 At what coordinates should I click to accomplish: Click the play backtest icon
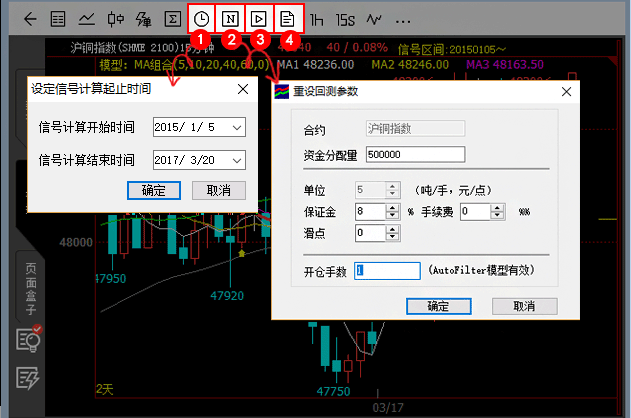coord(260,18)
